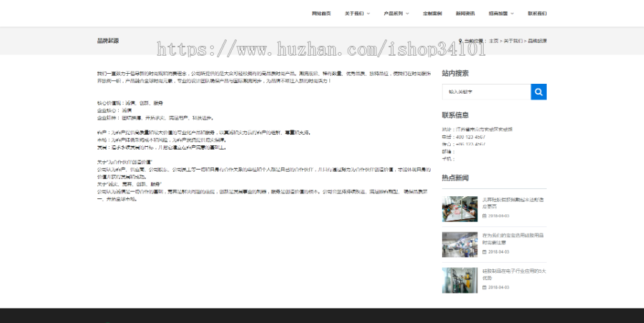Open second news thumbnail of factory floor
Screen dimensions: 644x323
(x=459, y=244)
